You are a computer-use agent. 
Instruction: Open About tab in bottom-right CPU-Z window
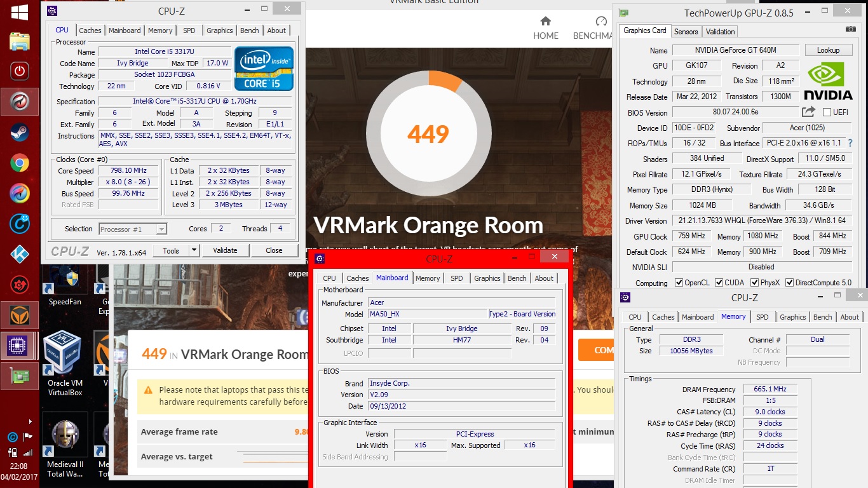(x=850, y=317)
